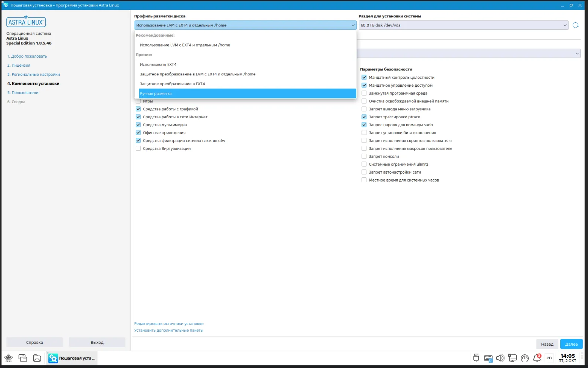Uncheck Средства работы с графикой

(x=138, y=109)
